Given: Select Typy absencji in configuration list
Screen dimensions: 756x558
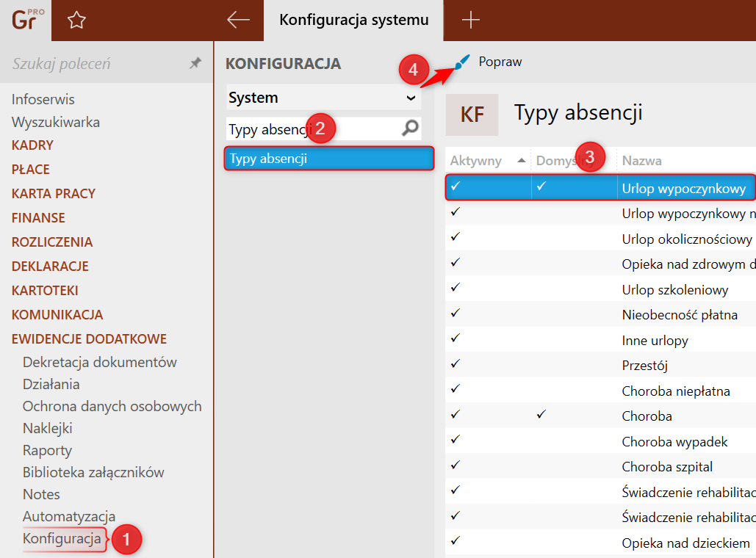Looking at the screenshot, I should (328, 159).
